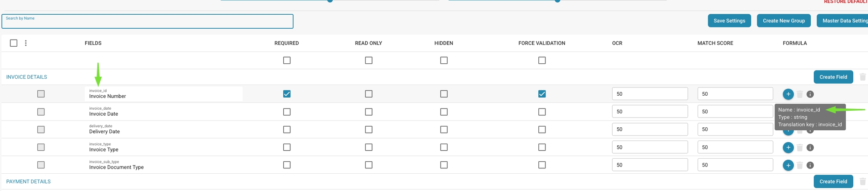Delete the Invoice Details group via trash icon
Viewport: 868px width, 191px height.
click(862, 77)
